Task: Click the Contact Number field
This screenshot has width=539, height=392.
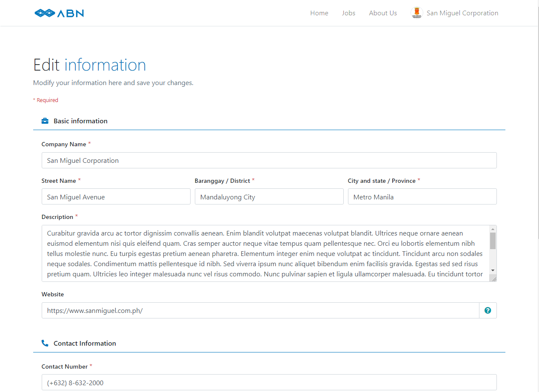Action: click(x=269, y=382)
